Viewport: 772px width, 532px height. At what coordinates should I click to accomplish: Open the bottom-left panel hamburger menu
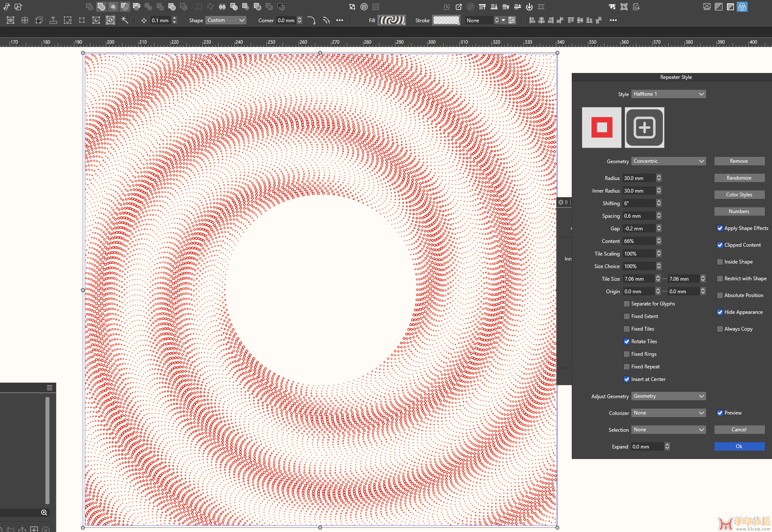(x=50, y=388)
